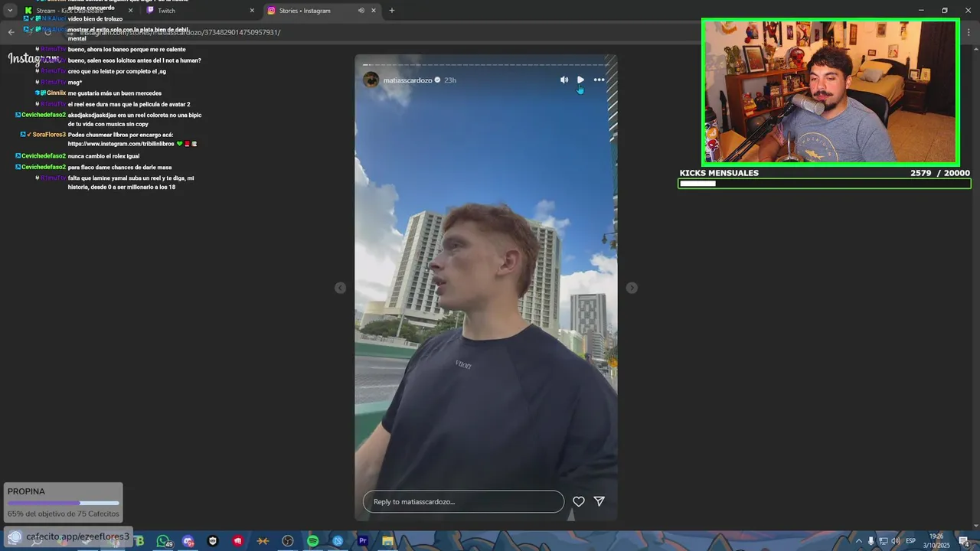Open the network tray icon
The height and width of the screenshot is (551, 980).
[883, 541]
